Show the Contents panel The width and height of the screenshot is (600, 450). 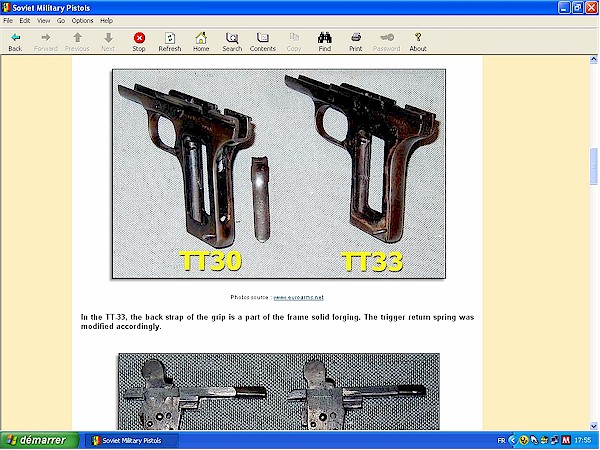point(262,42)
